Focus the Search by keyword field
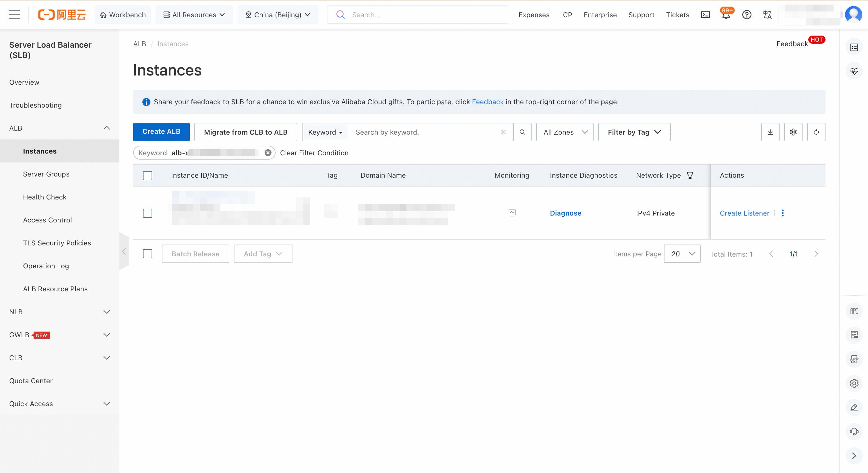868x473 pixels. point(424,132)
